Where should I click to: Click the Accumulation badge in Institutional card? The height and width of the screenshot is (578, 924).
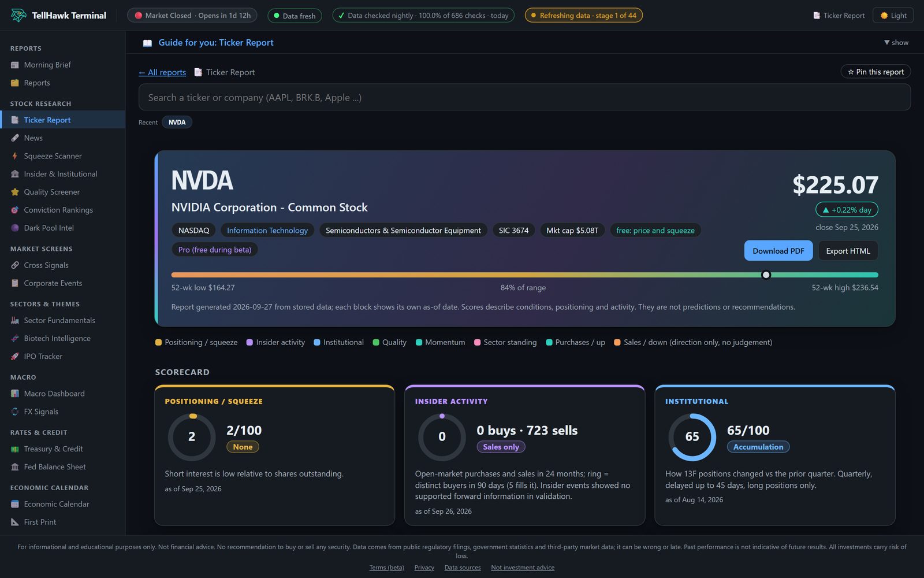point(758,447)
